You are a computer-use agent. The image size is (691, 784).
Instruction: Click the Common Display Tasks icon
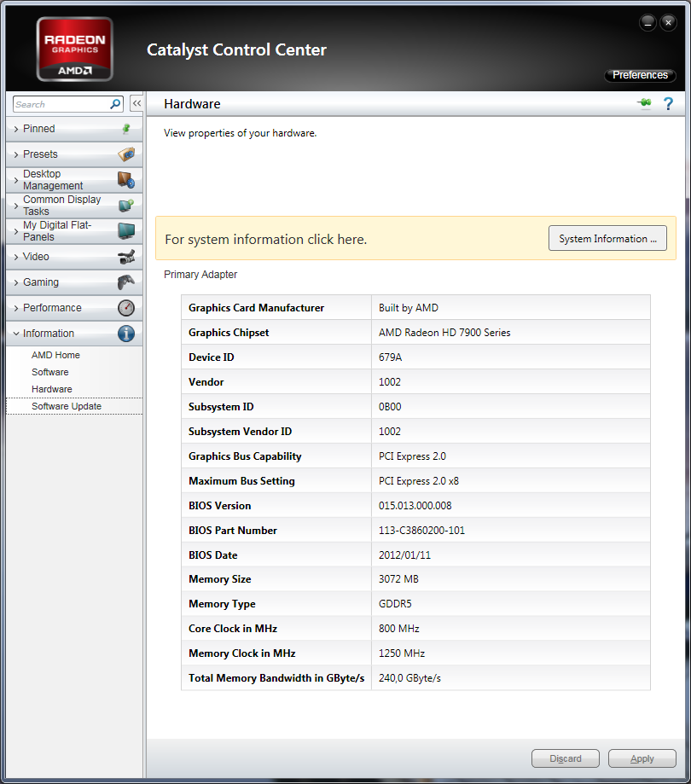click(x=126, y=205)
